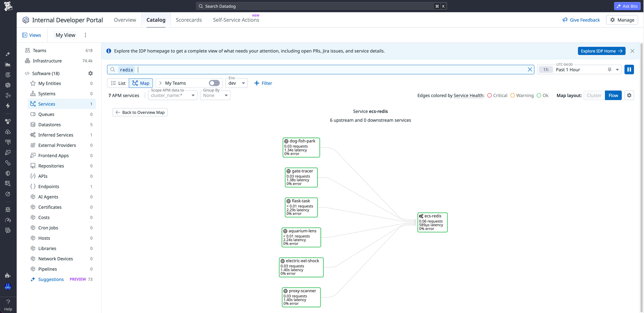Select the Catalog tab
Screen dimensions: 644x313
click(x=156, y=20)
